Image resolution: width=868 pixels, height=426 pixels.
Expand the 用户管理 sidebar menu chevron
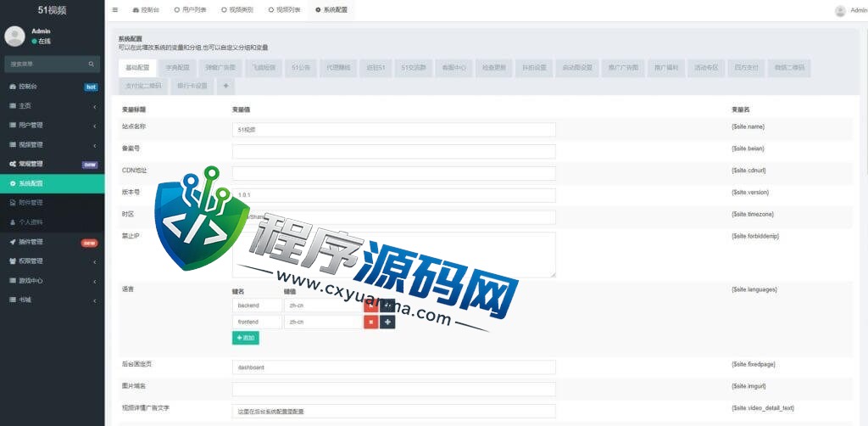click(x=95, y=126)
